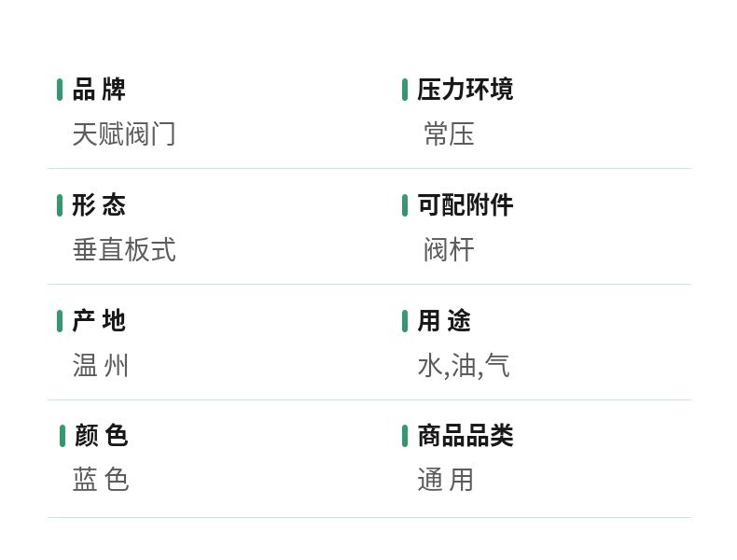Viewport: 737px width, 560px height.
Task: Select the 通用 category value
Action: [446, 480]
